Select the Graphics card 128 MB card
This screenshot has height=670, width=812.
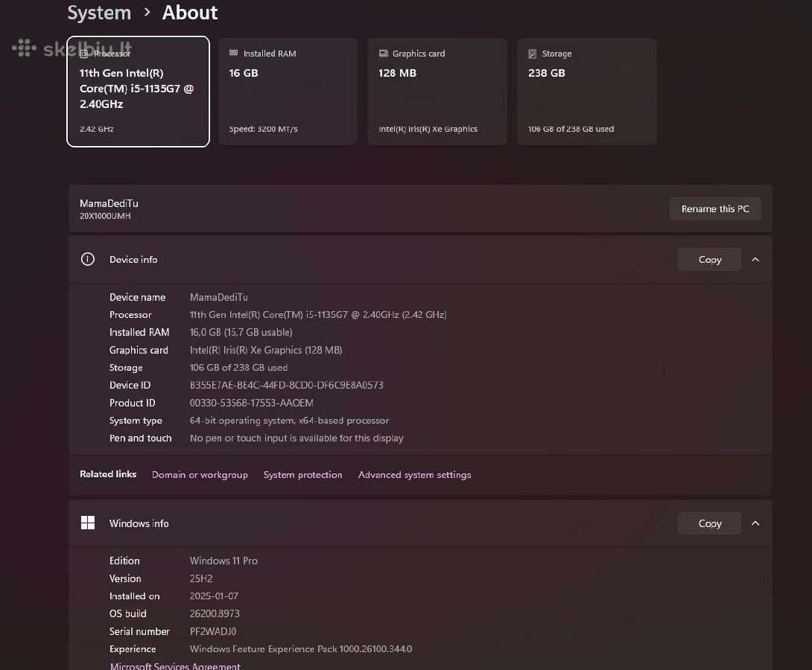pyautogui.click(x=437, y=92)
